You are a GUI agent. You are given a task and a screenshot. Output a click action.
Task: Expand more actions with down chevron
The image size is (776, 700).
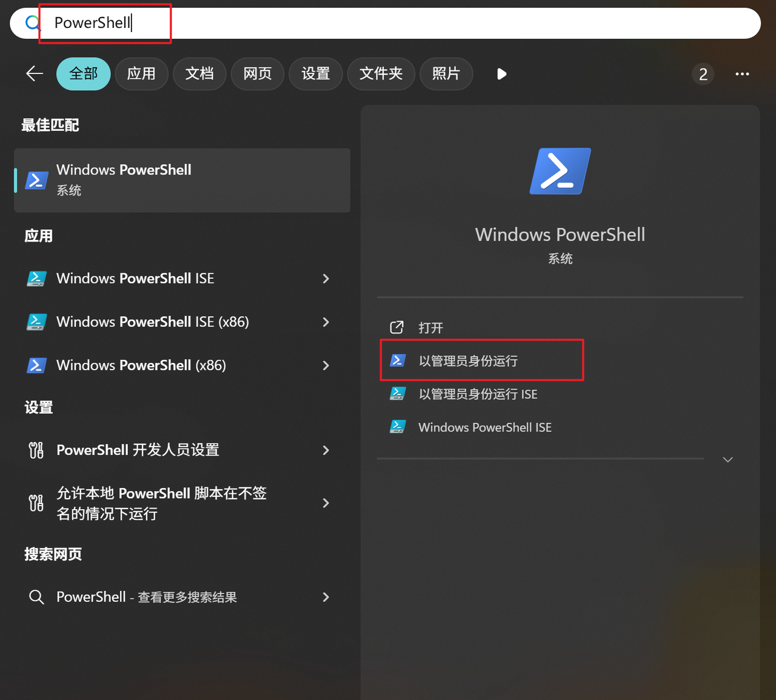tap(728, 459)
